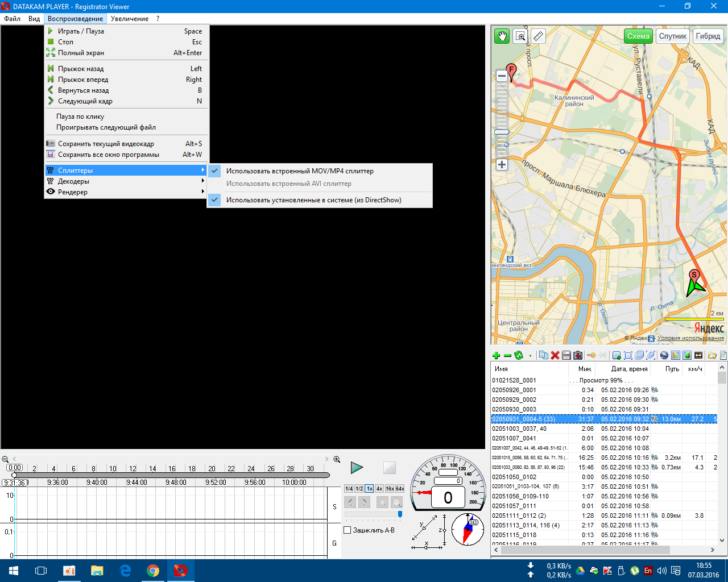
Task: Toggle DirectShow system splitters option
Action: [313, 200]
